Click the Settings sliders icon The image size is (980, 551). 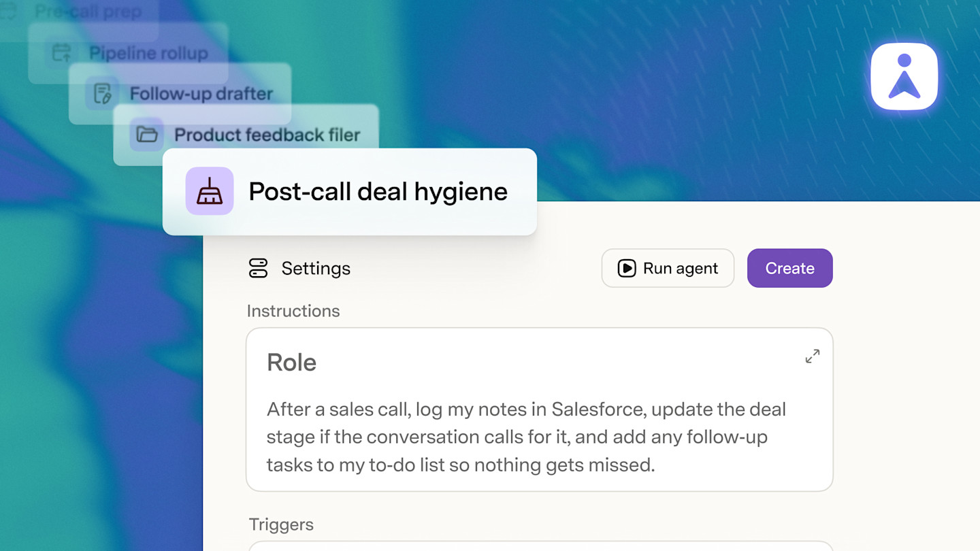coord(259,268)
